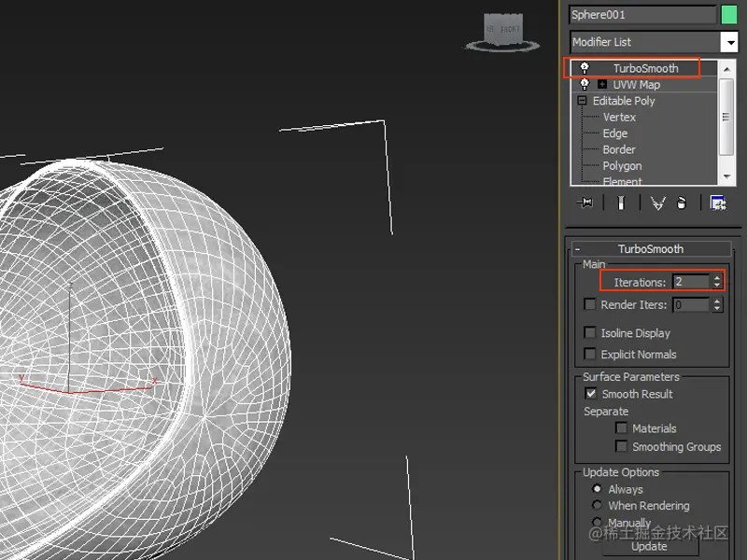This screenshot has width=747, height=560.
Task: Click the Render Iters spinner arrows
Action: coord(717,305)
